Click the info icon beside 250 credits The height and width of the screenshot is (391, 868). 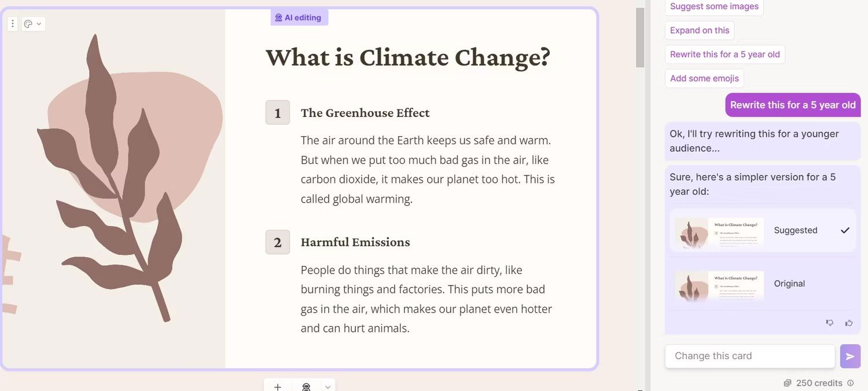coord(851,383)
